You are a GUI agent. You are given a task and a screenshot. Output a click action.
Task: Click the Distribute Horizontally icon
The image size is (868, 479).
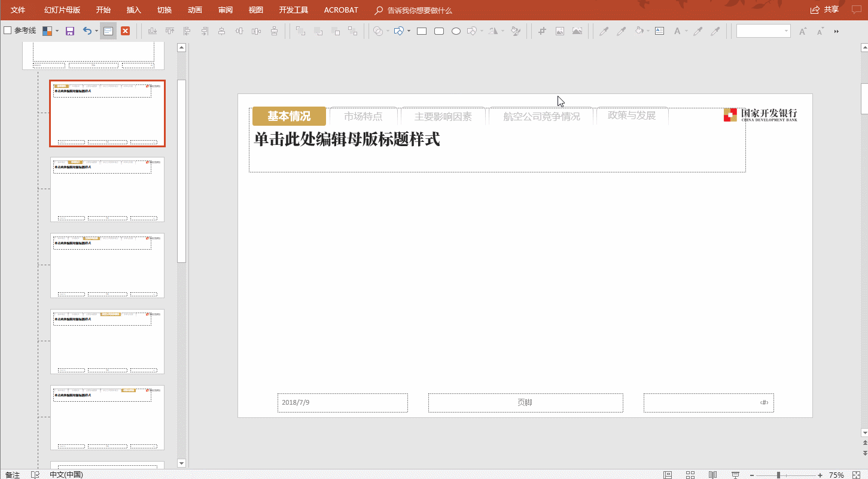(257, 31)
